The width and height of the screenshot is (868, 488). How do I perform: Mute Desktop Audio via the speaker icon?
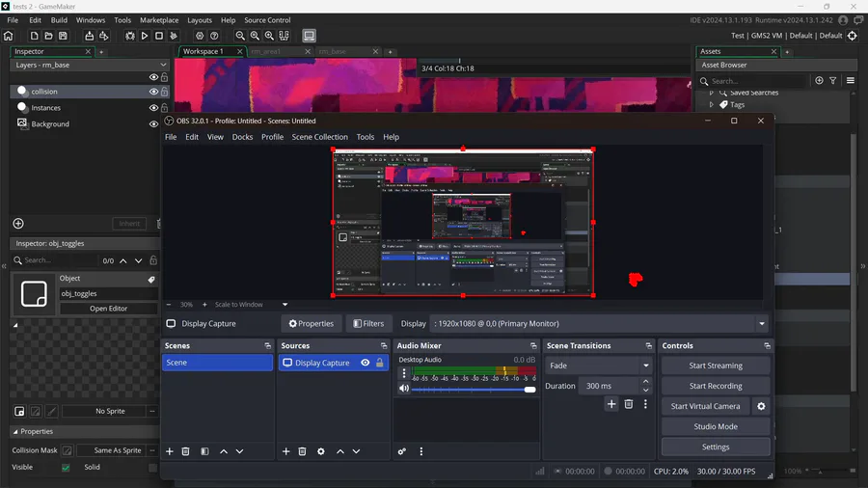pos(404,389)
